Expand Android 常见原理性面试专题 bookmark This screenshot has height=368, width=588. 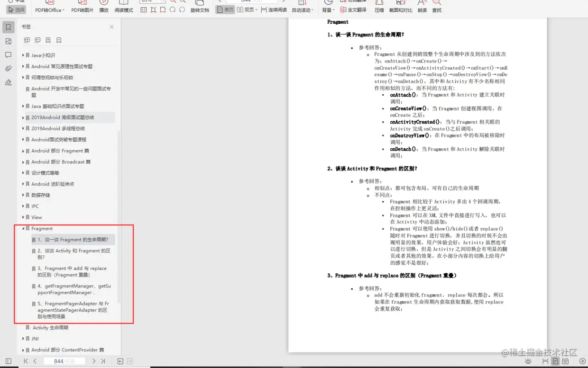click(x=23, y=66)
